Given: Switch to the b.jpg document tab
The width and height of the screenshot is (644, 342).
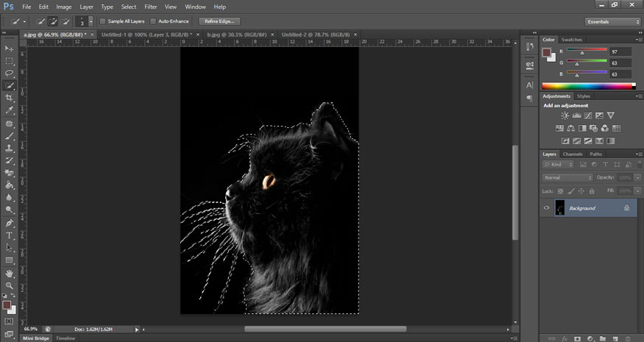Looking at the screenshot, I should [236, 35].
